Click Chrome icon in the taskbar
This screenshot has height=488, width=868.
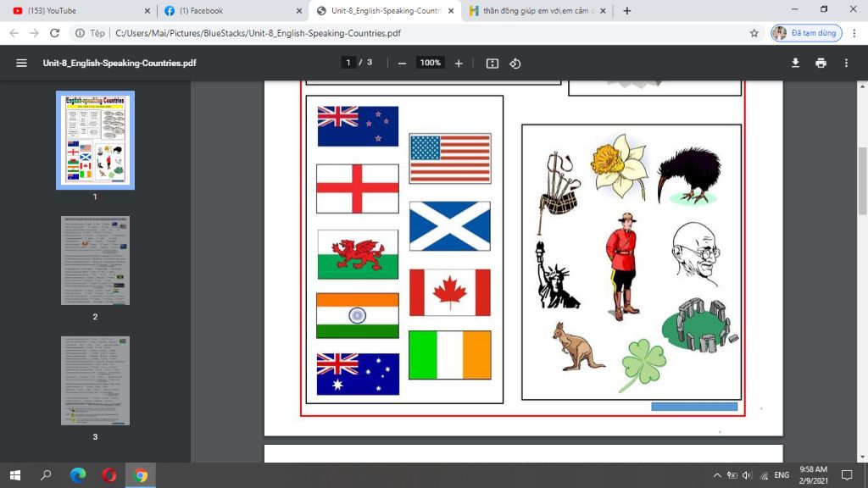pos(141,475)
